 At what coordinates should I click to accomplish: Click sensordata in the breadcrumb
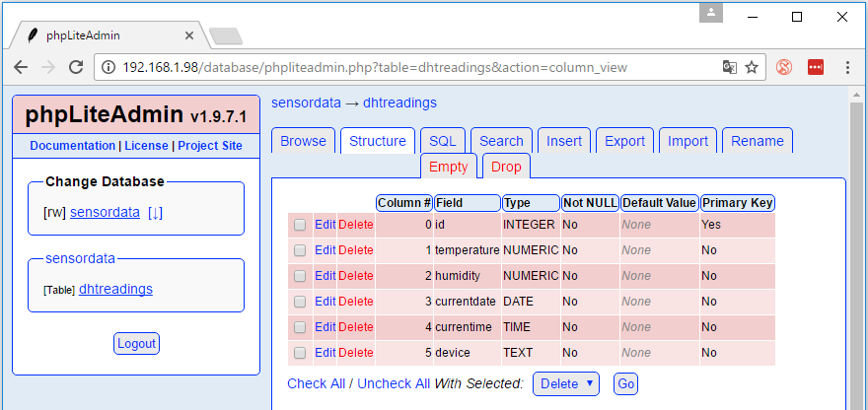coord(306,102)
